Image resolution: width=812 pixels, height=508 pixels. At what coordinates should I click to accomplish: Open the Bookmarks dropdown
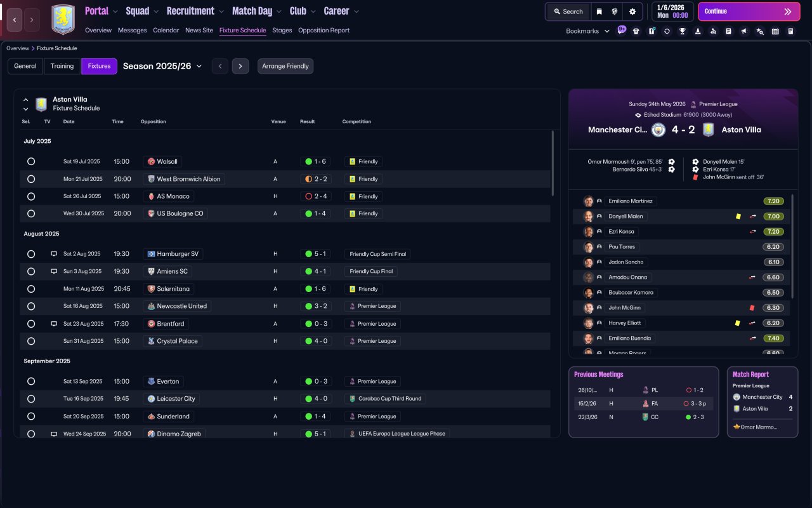pyautogui.click(x=588, y=31)
